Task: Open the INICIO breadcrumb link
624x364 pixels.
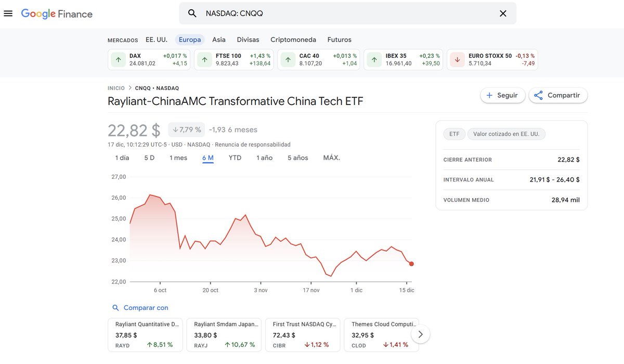Action: 116,88
